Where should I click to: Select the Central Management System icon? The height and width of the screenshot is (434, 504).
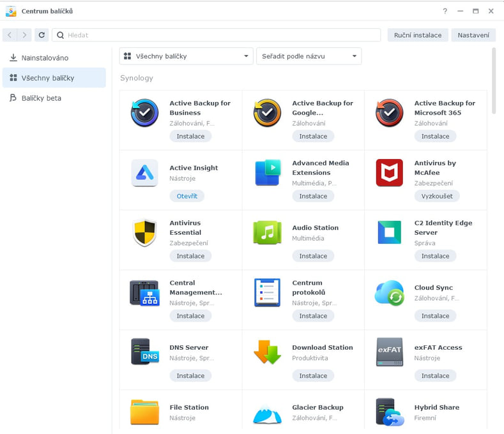(x=144, y=293)
